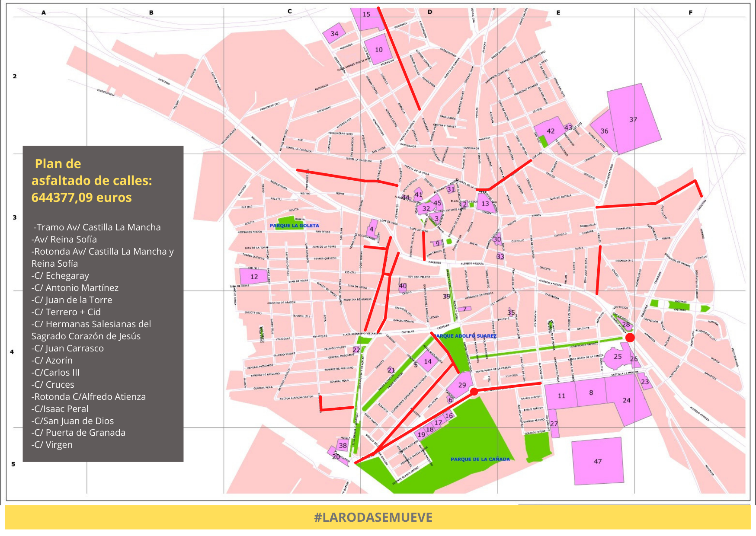Click the '-C/San Juan de Dios' entry
This screenshot has height=536, width=756.
(x=73, y=421)
